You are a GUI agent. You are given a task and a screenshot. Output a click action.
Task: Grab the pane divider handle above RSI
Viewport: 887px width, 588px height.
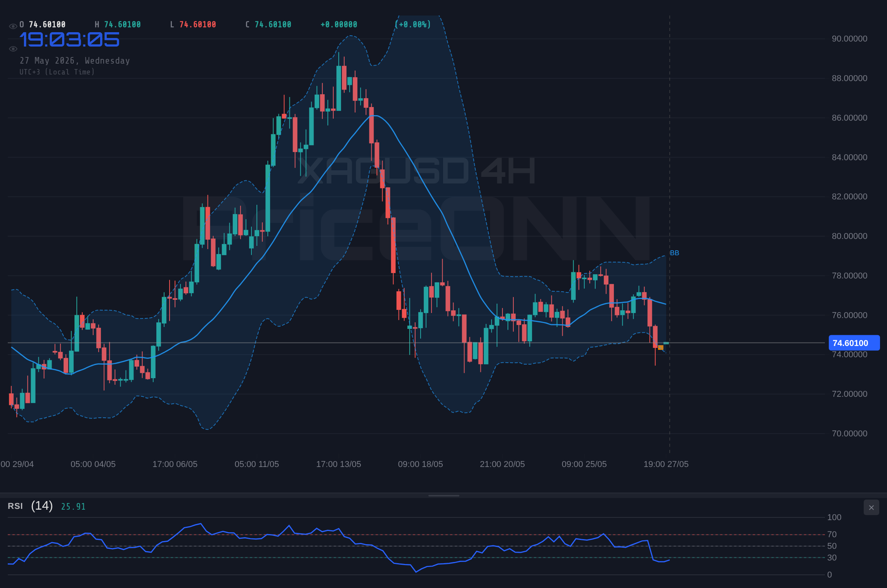point(443,496)
